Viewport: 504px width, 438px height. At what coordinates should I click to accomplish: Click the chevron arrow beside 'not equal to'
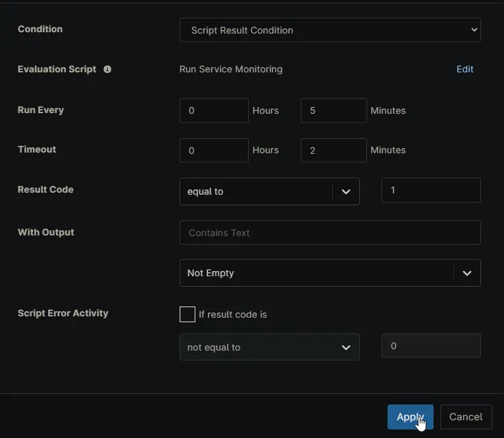(345, 347)
